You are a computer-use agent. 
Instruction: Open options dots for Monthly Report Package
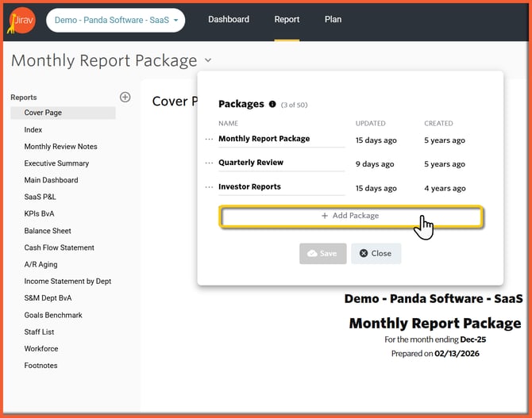(210, 139)
